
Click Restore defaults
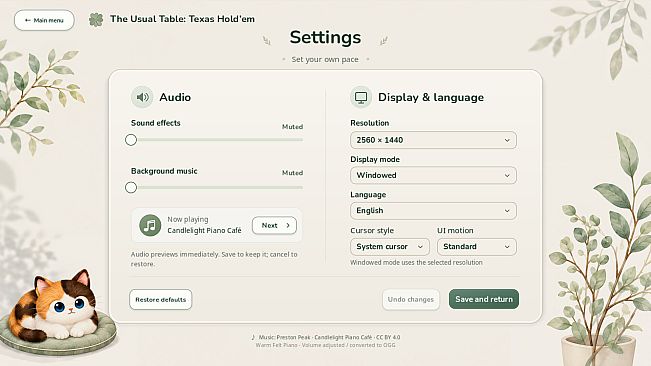161,300
